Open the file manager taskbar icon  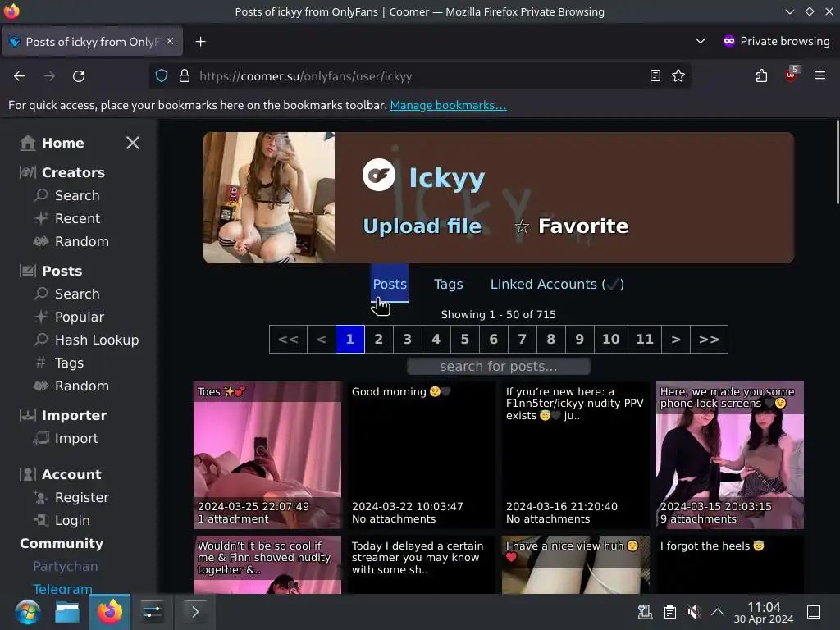67,612
